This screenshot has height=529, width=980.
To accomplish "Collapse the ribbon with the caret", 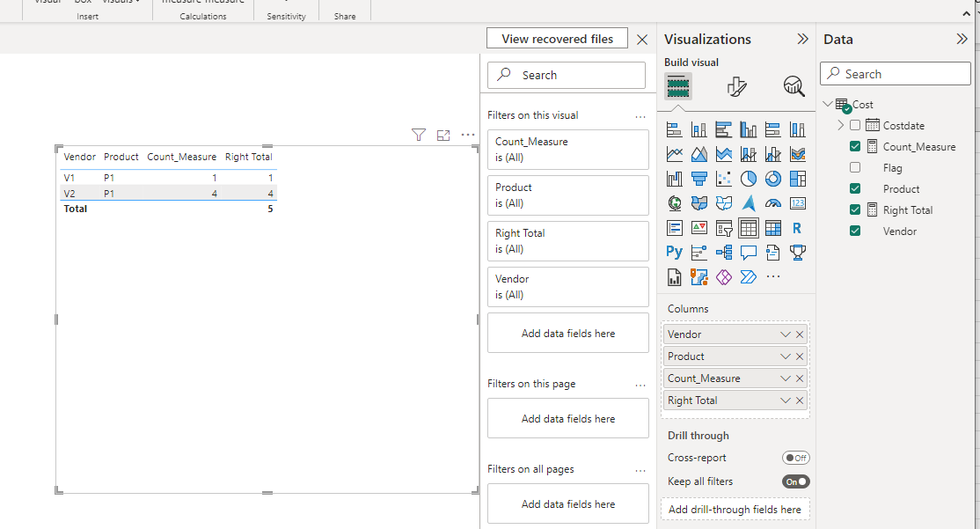I will 966,14.
